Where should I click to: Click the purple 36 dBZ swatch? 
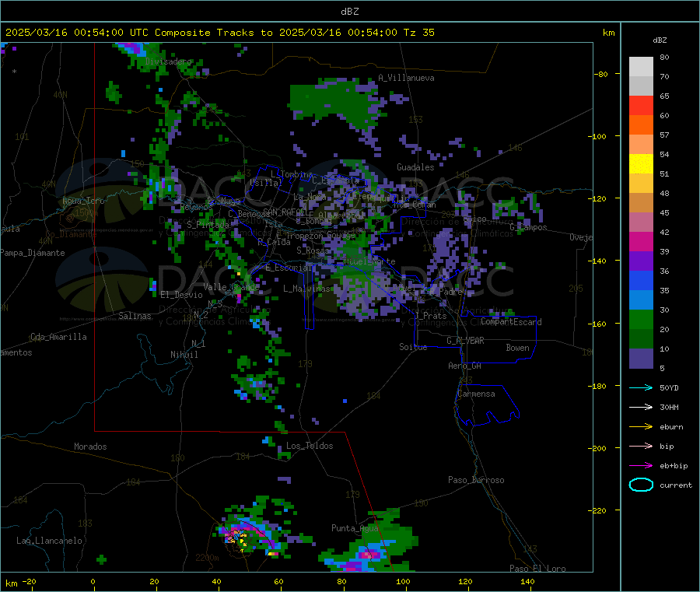click(x=641, y=261)
